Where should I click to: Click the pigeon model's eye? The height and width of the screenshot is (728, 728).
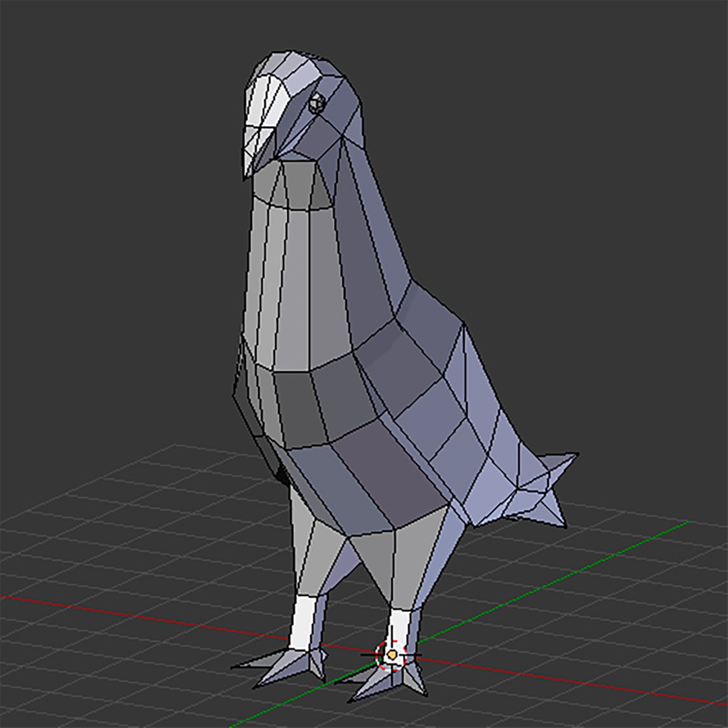tap(317, 102)
